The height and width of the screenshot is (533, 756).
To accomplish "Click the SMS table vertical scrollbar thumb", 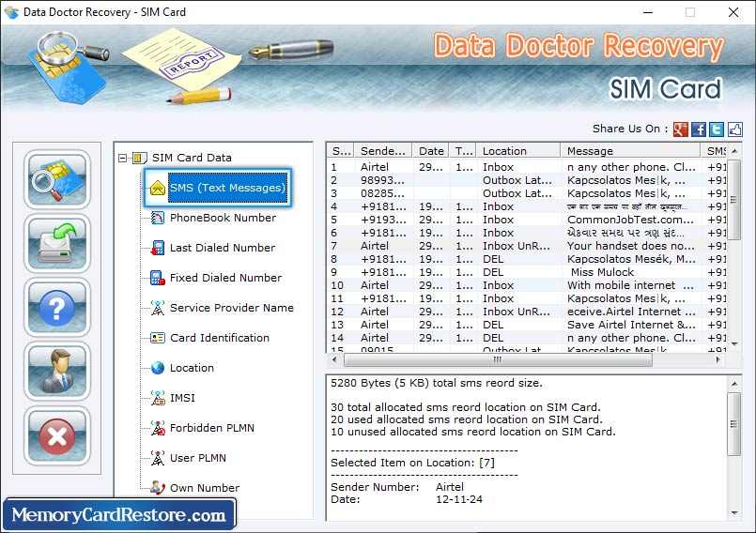I will tap(733, 200).
